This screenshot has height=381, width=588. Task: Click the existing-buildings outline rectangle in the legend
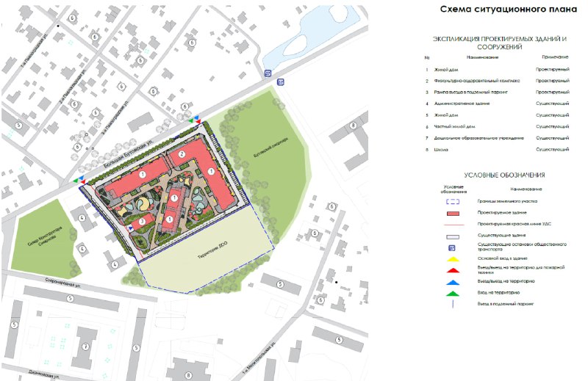pos(453,237)
